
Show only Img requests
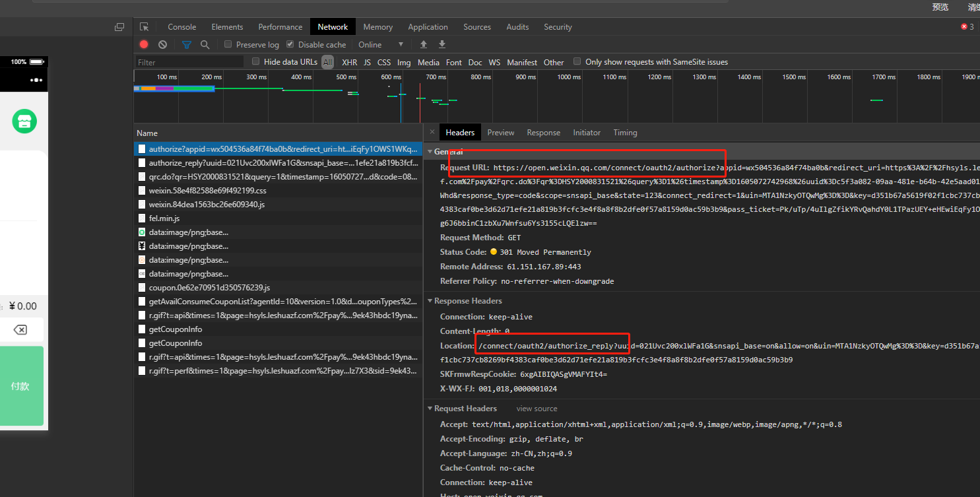pos(404,62)
